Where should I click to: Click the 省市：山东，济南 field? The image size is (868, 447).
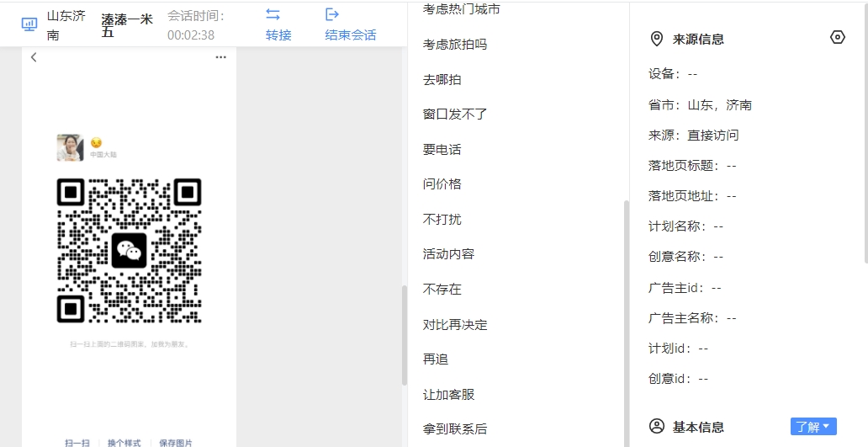(x=701, y=104)
